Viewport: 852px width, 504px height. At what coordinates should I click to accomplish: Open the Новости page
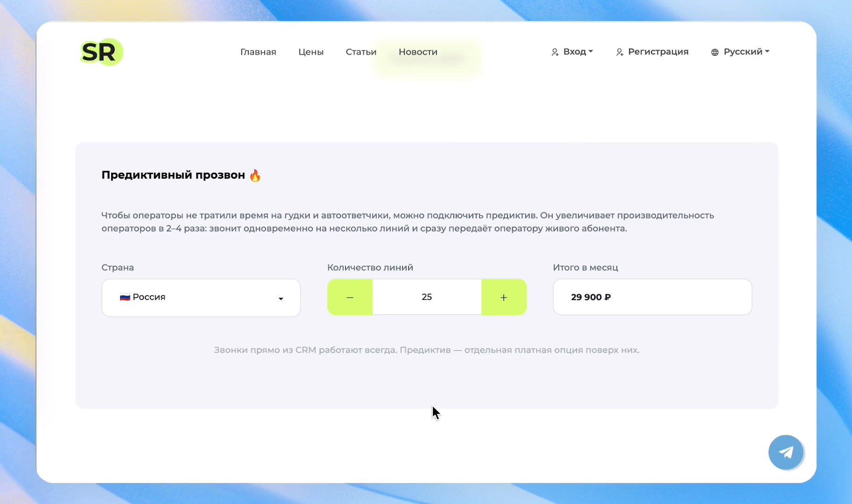point(418,52)
